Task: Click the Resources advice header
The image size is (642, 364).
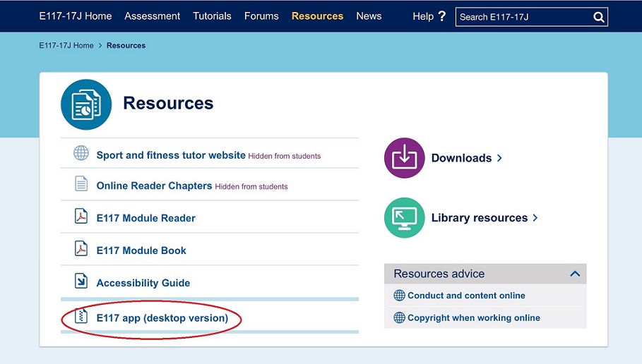Action: pos(485,274)
